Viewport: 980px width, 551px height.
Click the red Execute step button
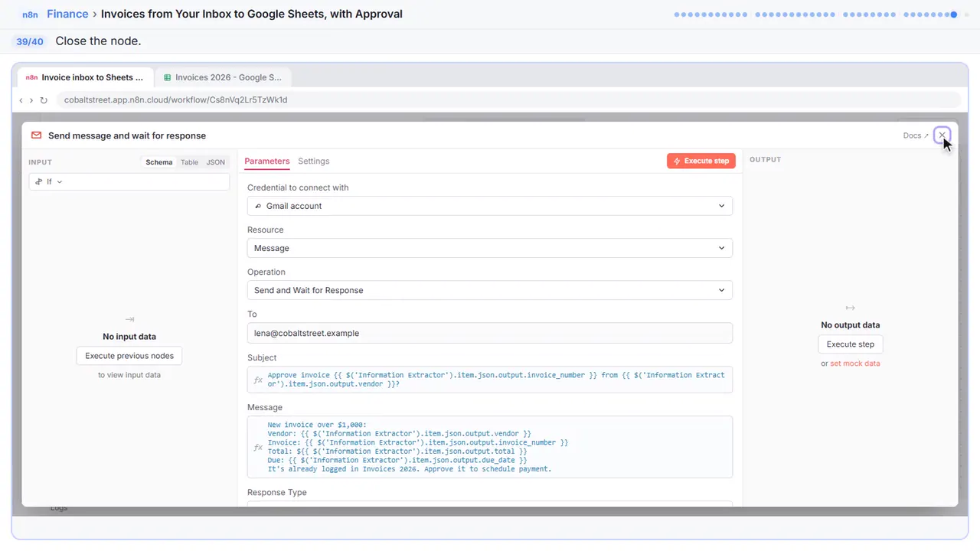pos(701,161)
